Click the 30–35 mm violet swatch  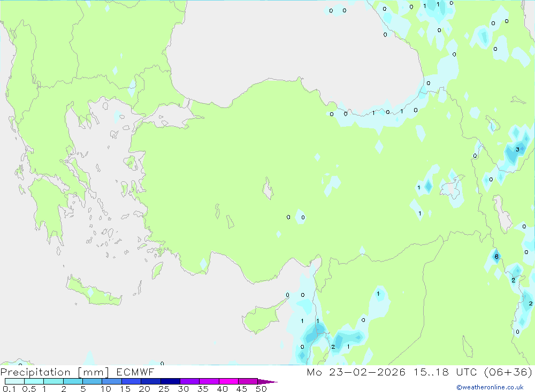(x=189, y=381)
